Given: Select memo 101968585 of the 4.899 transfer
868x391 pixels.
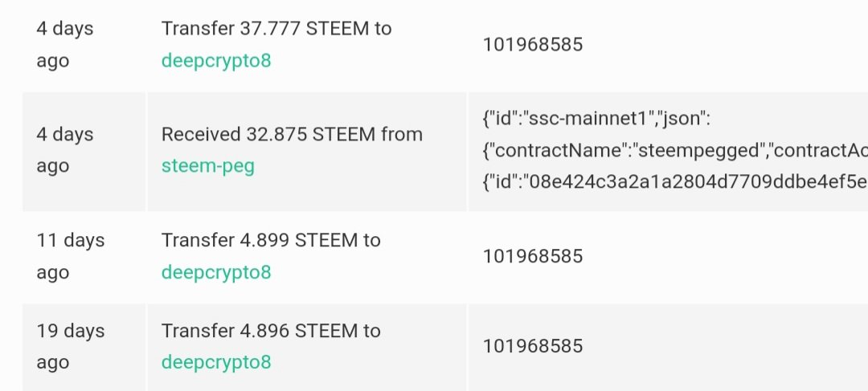Looking at the screenshot, I should pyautogui.click(x=533, y=257).
